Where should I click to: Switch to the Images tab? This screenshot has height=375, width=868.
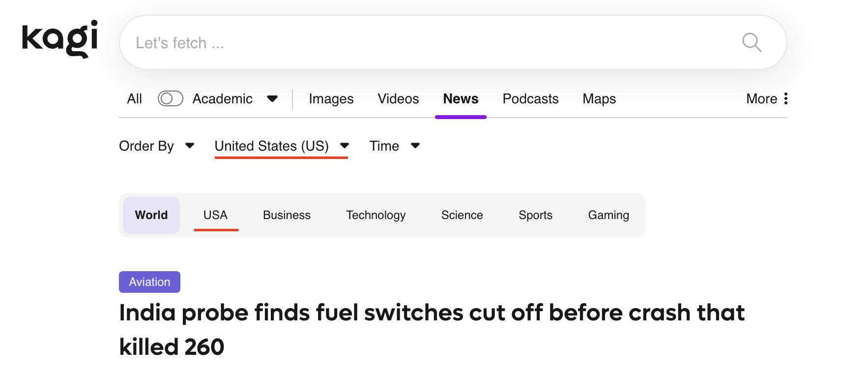coord(331,99)
